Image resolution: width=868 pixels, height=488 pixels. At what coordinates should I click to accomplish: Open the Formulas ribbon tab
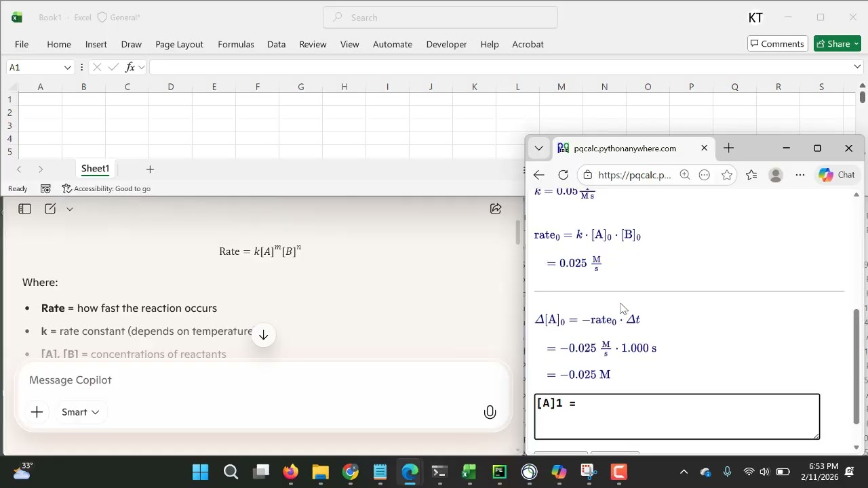[236, 44]
